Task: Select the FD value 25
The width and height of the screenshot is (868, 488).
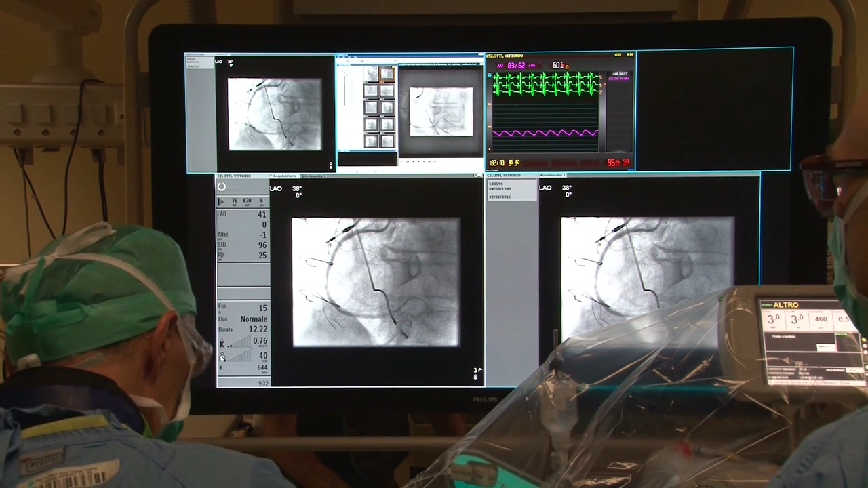Action: click(x=262, y=256)
